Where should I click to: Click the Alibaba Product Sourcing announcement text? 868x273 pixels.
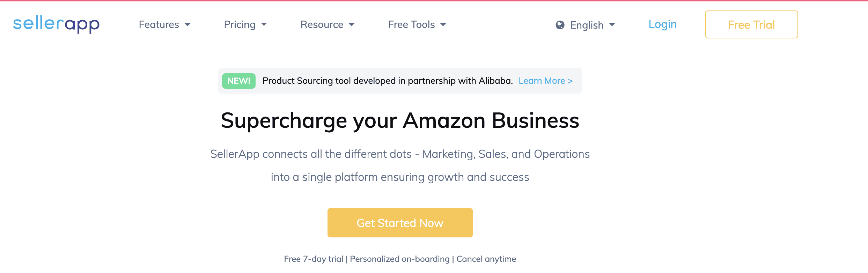coord(387,81)
